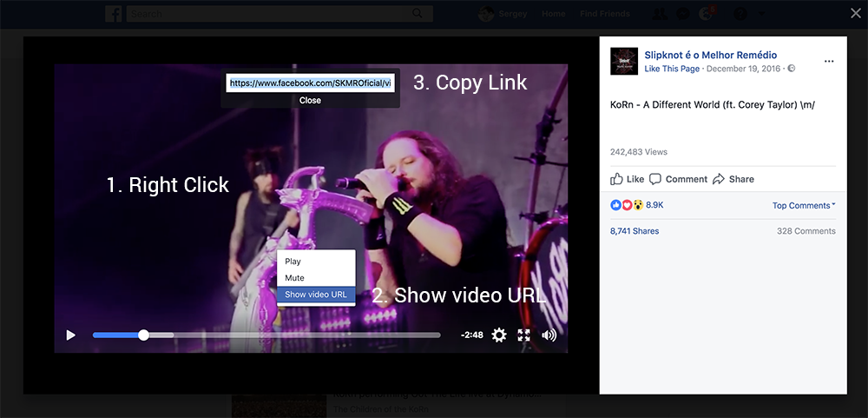Open video settings gear icon
Image resolution: width=868 pixels, height=418 pixels.
click(x=499, y=335)
